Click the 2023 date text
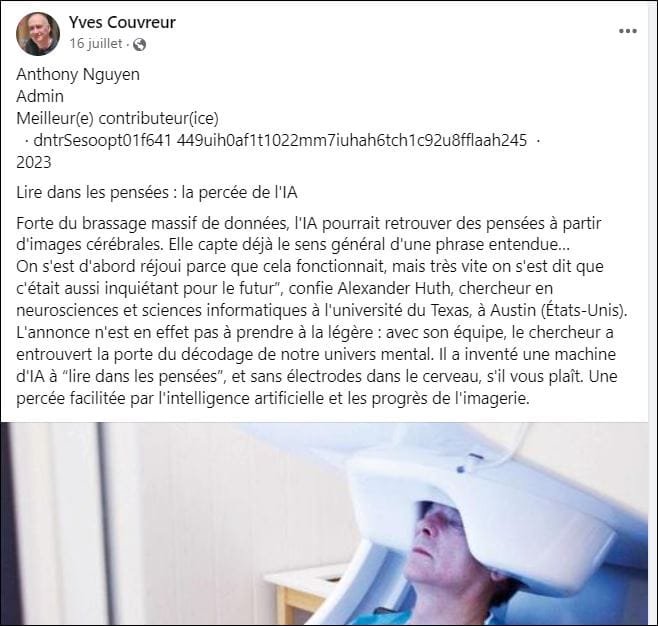658x626 pixels. pos(34,162)
